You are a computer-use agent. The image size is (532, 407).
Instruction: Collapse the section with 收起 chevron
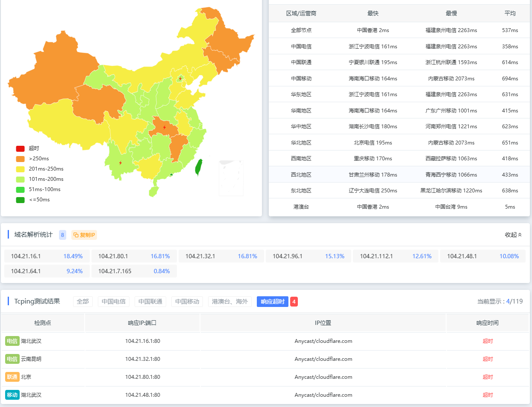click(513, 235)
